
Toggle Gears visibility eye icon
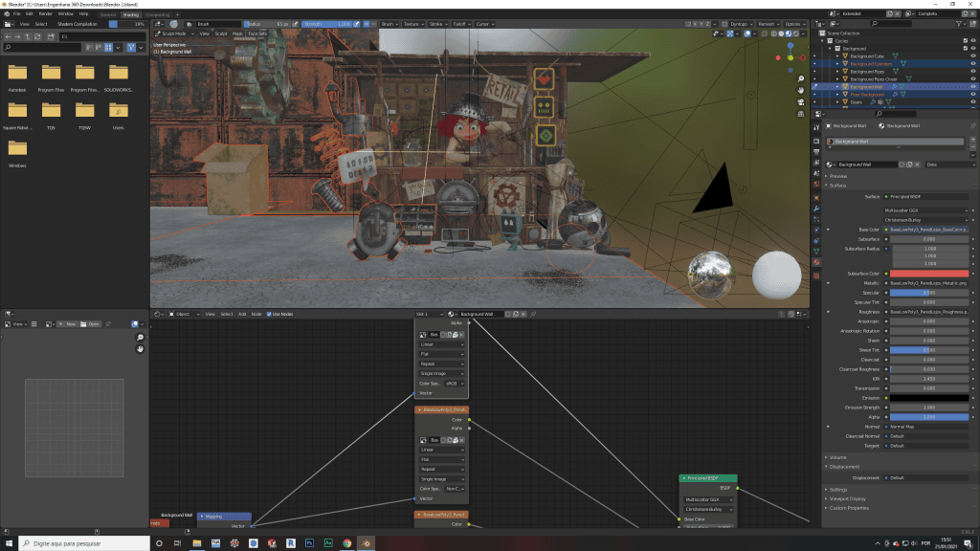pos(972,101)
